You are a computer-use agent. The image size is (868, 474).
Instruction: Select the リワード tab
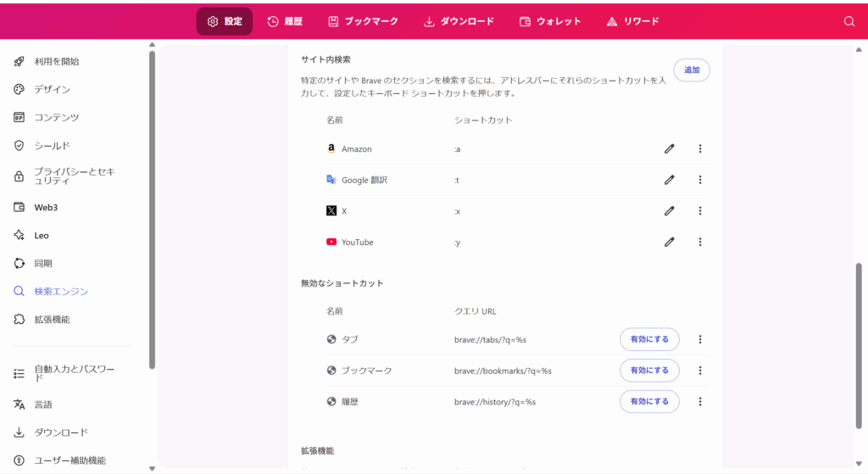coord(632,21)
